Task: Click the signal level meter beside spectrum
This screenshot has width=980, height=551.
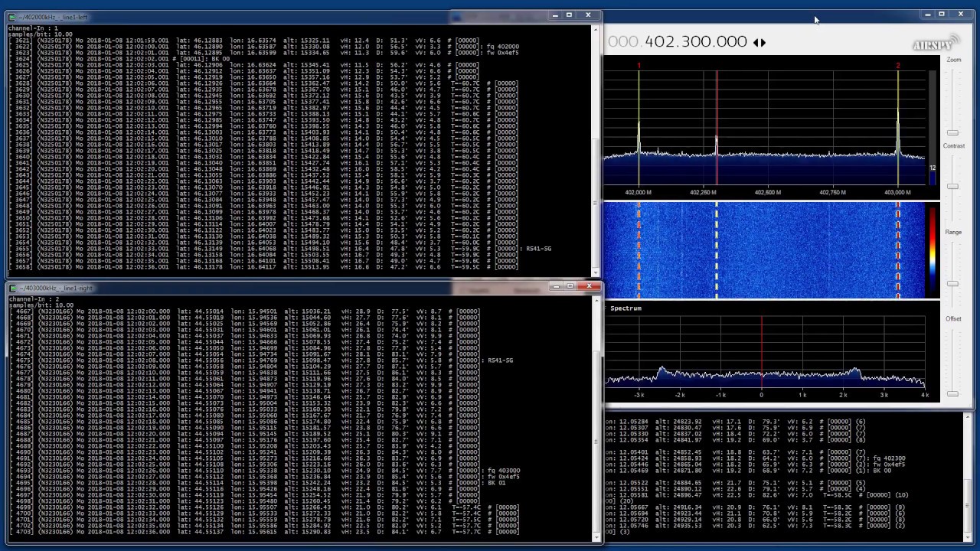Action: [x=932, y=129]
